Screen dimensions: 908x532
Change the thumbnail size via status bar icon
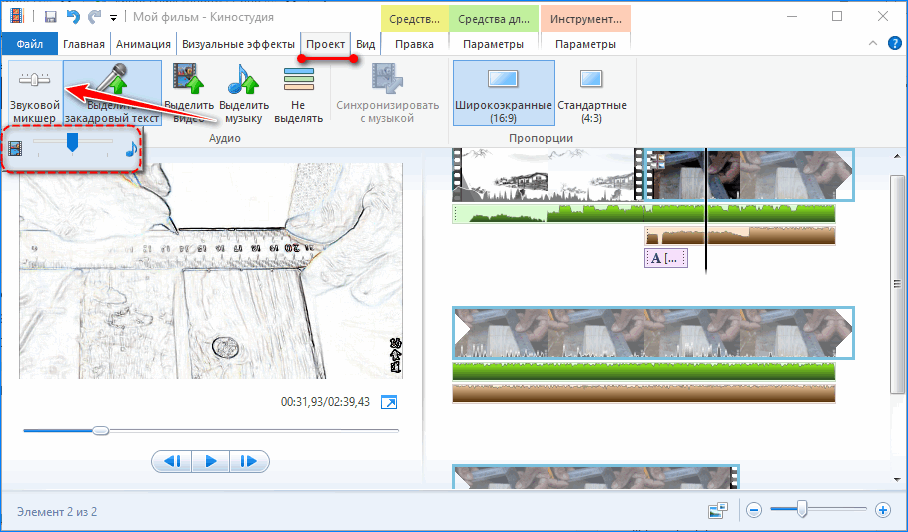[716, 510]
